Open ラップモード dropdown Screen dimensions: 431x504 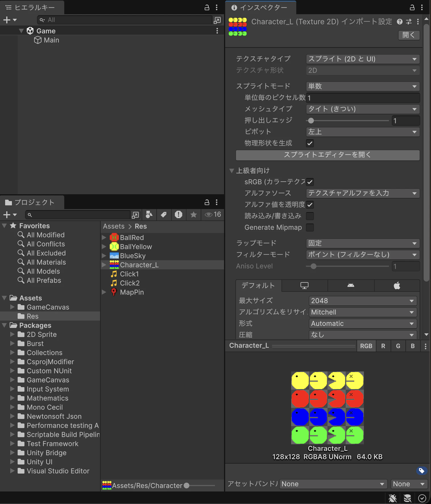[363, 243]
